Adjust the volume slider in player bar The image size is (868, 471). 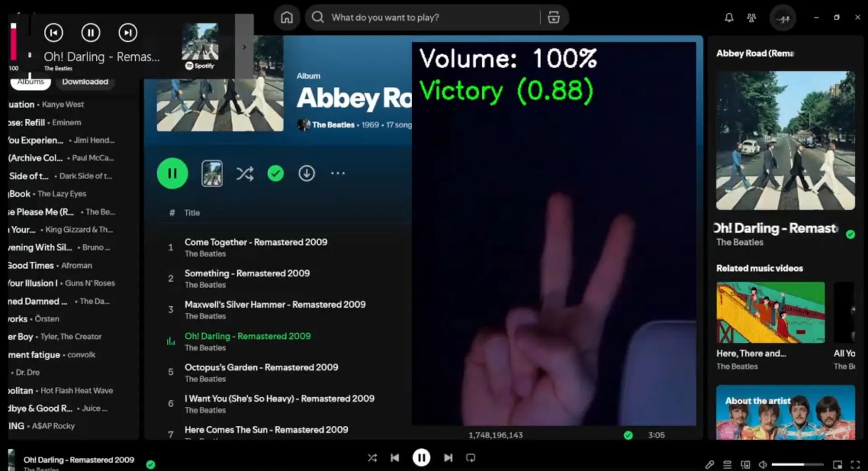[797, 465]
